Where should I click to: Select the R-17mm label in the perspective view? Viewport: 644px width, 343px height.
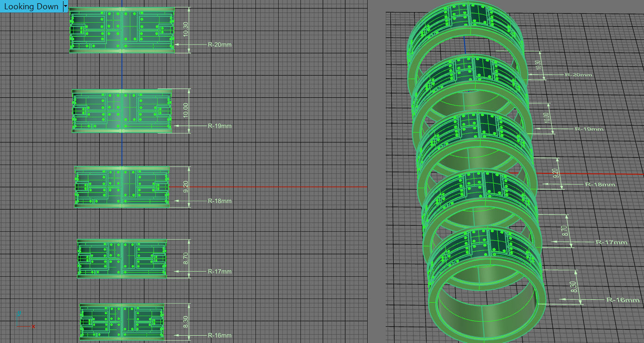coord(611,242)
